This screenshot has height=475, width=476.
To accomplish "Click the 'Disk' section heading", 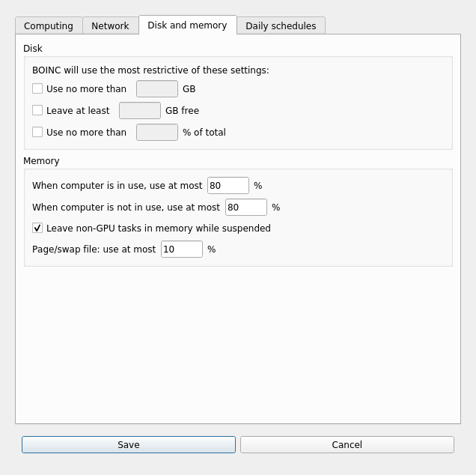I will 33,48.
